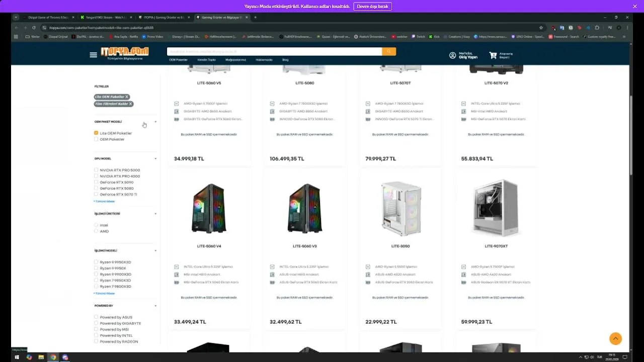The height and width of the screenshot is (362, 644).
Task: Open the LITE-9070XT white case image
Action: click(x=496, y=208)
